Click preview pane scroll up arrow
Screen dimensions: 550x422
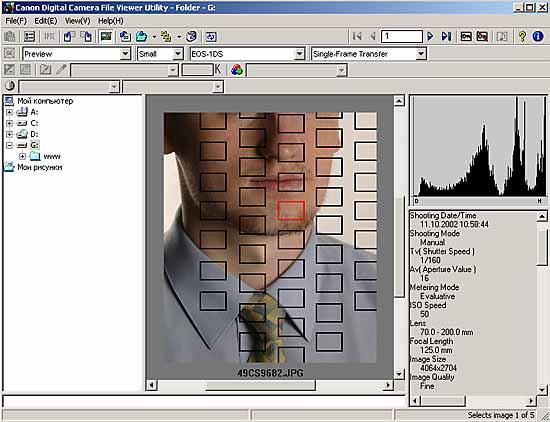coord(399,101)
